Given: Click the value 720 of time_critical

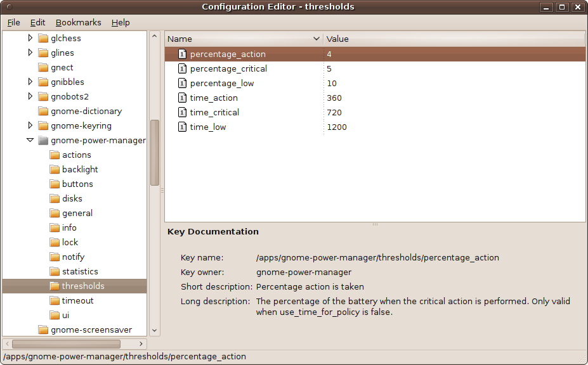Looking at the screenshot, I should coord(334,112).
